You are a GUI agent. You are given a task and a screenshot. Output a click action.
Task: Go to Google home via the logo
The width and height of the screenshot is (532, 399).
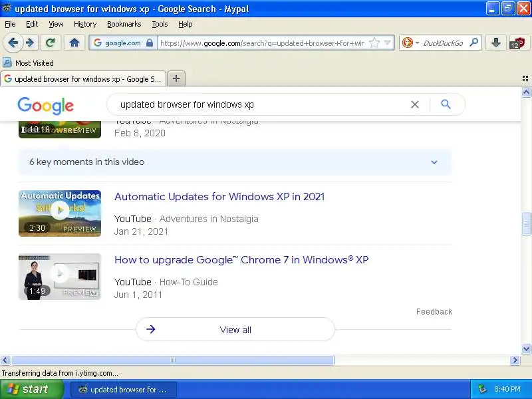(45, 106)
